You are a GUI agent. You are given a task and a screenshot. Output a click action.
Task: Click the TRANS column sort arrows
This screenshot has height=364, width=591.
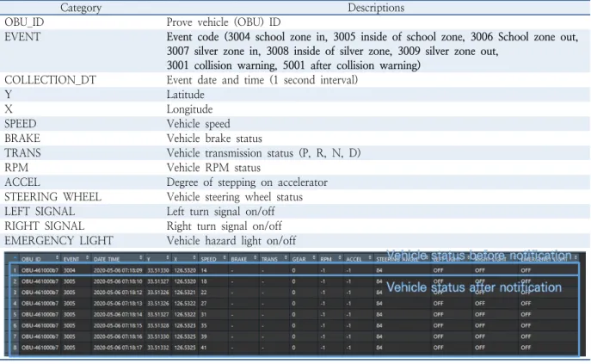[286, 257]
